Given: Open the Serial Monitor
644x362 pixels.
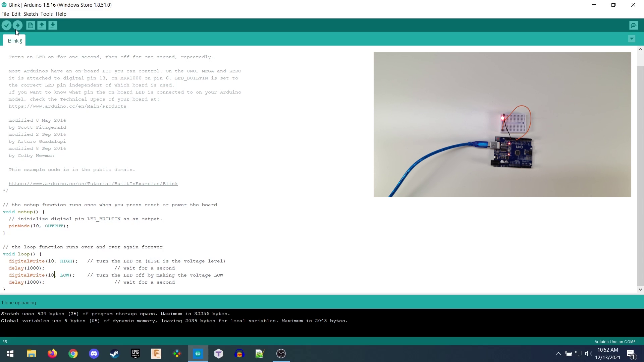Looking at the screenshot, I should 634,25.
